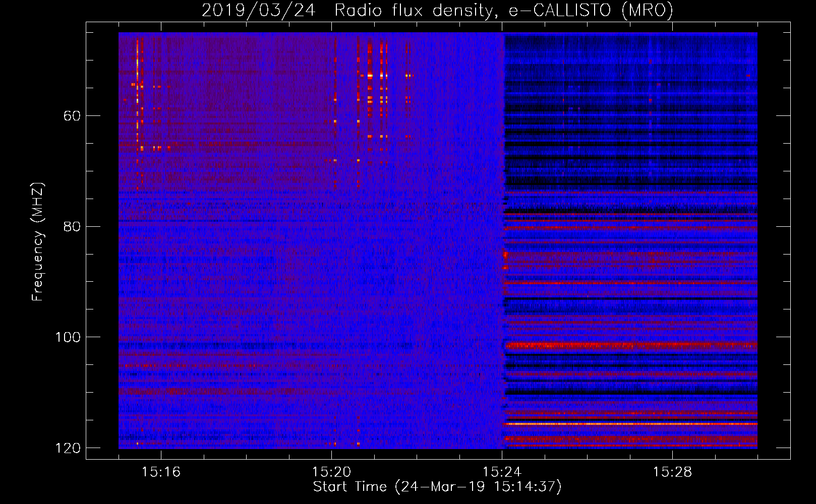Click the '100' frequency tick label
This screenshot has width=816, height=504.
[67, 337]
